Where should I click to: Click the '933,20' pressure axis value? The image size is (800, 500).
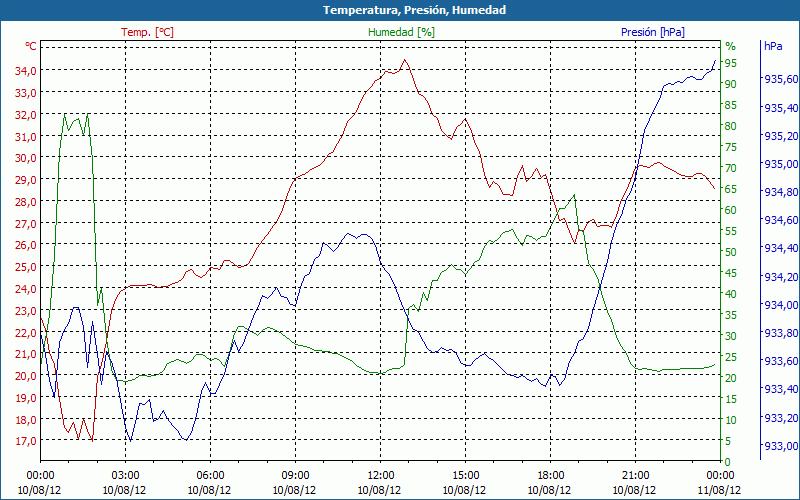pos(781,418)
